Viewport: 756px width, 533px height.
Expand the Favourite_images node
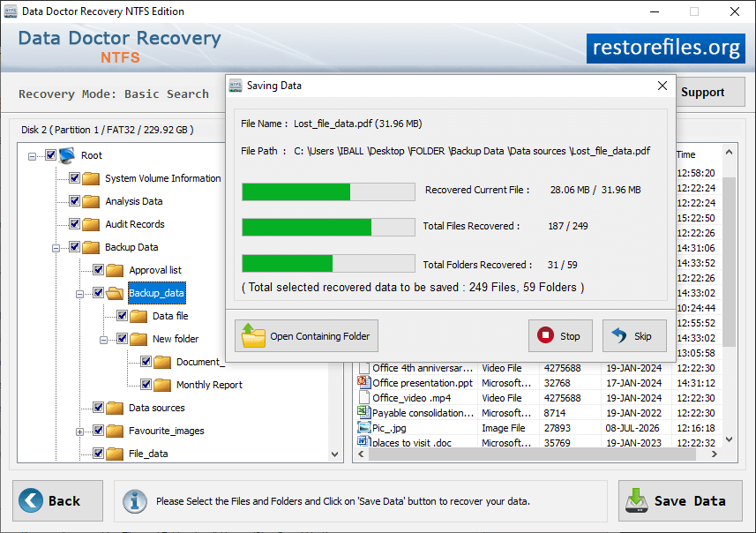(79, 432)
